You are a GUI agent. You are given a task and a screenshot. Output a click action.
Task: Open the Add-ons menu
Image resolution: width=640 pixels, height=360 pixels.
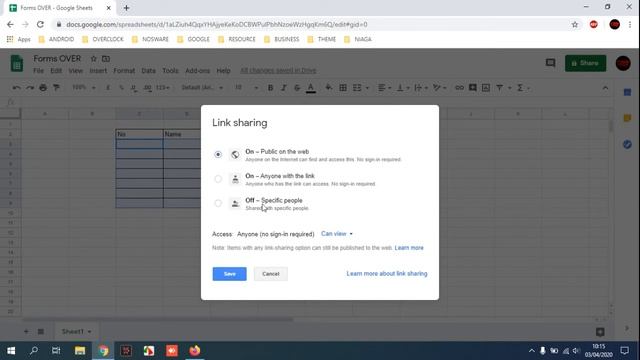tap(198, 71)
